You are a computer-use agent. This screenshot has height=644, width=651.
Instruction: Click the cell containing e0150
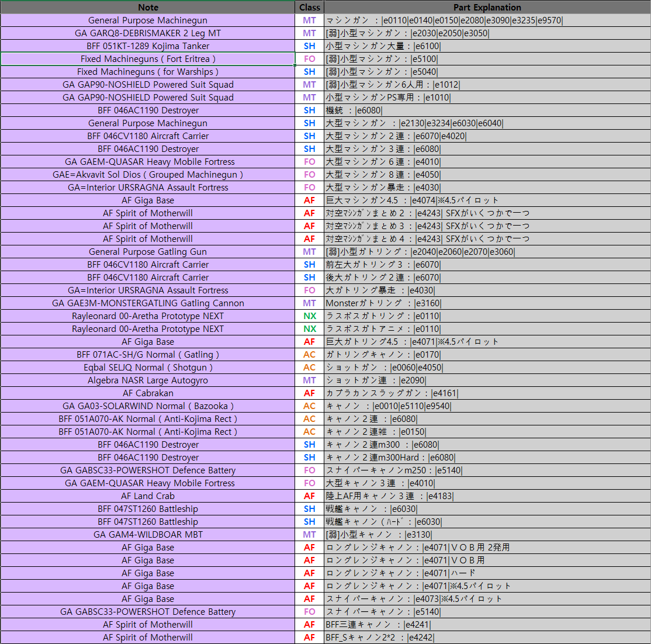[487, 432]
